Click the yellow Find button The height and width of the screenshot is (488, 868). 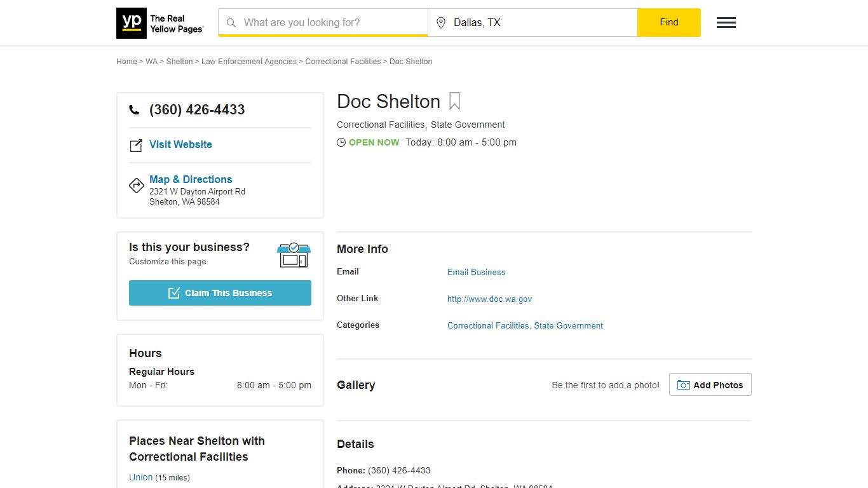(669, 22)
